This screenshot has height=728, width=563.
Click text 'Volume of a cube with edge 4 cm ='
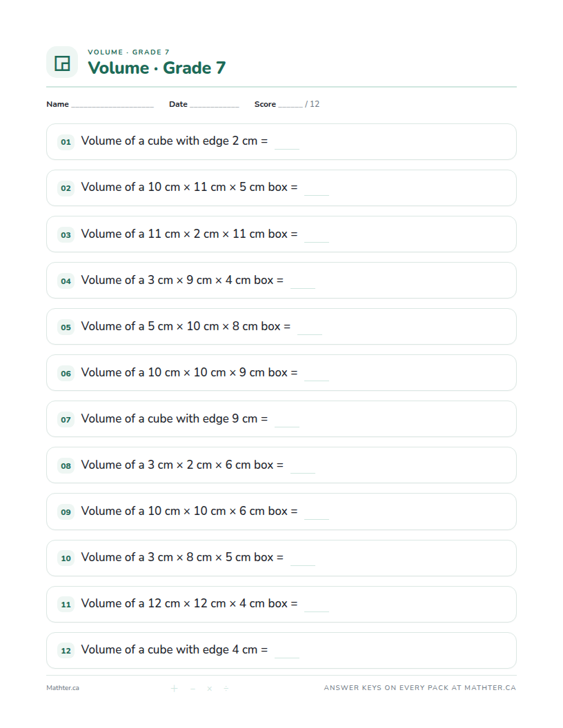(x=175, y=649)
